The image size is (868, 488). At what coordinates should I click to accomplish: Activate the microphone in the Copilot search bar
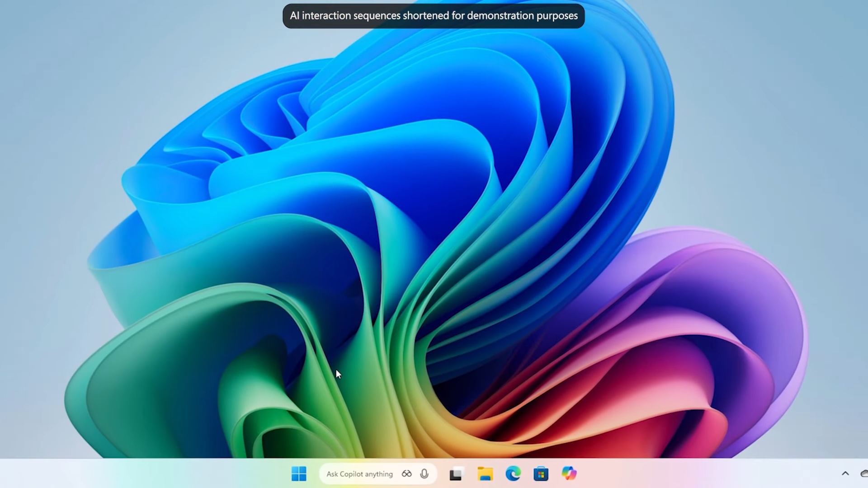click(424, 474)
